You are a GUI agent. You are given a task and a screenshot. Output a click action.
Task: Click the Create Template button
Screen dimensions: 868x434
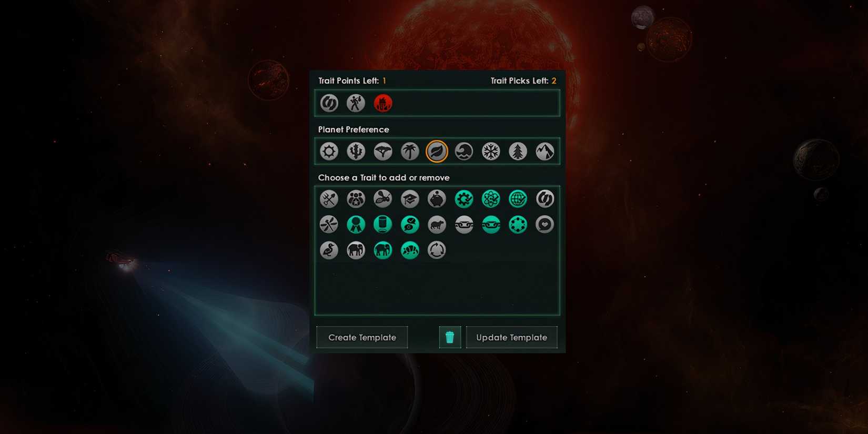tap(362, 337)
